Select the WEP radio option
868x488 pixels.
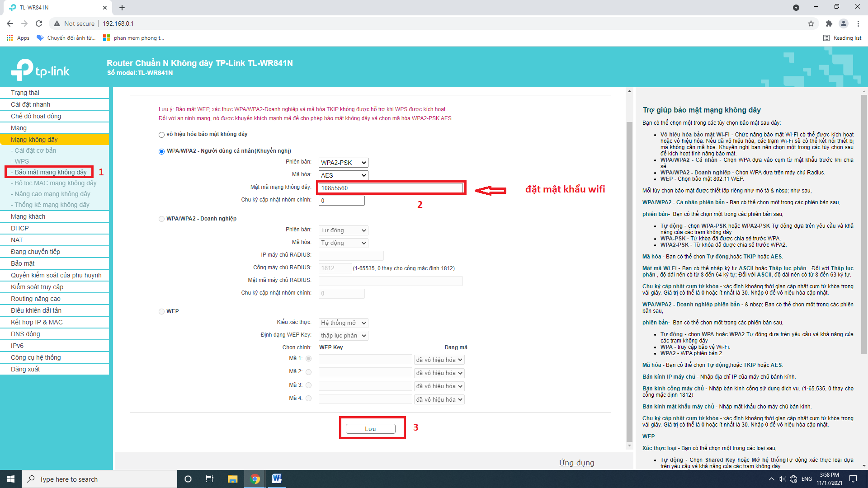coord(161,311)
